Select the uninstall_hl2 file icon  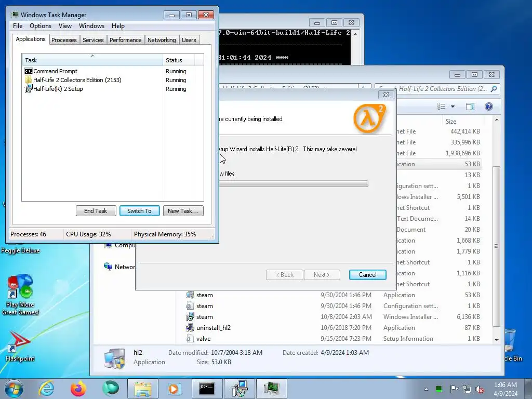[x=190, y=328]
